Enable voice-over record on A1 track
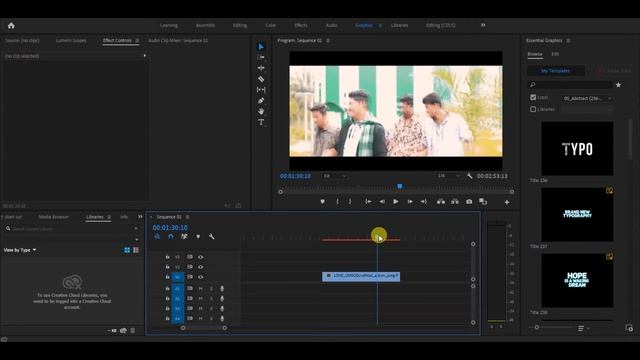The image size is (640, 360). 222,289
